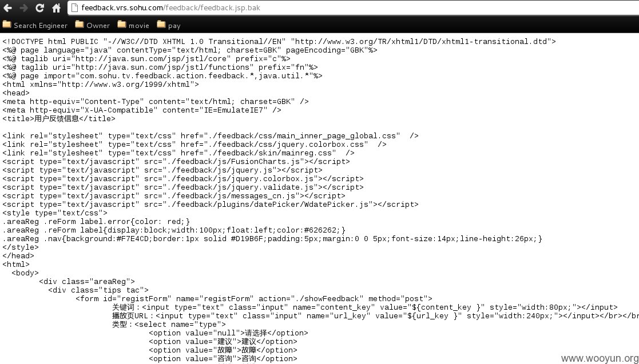The height and width of the screenshot is (364, 639).
Task: Click the div class="tips tac" line
Action: click(98, 290)
